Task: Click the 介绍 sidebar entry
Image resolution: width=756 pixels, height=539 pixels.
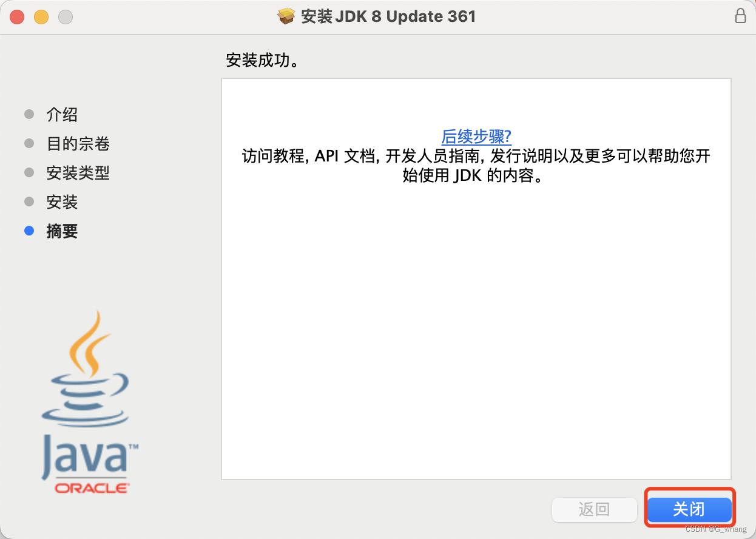Action: (x=62, y=114)
